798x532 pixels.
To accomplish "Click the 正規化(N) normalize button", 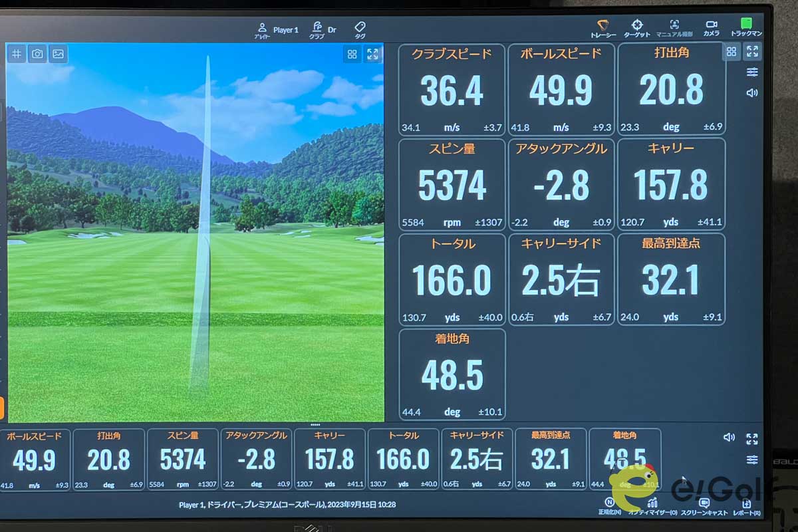I will pos(610,507).
